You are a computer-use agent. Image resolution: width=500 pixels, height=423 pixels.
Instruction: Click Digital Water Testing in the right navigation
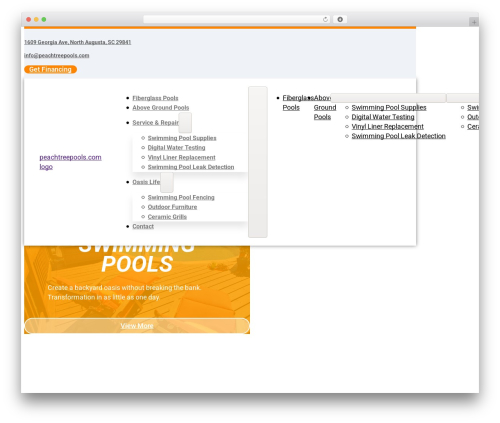(x=383, y=117)
